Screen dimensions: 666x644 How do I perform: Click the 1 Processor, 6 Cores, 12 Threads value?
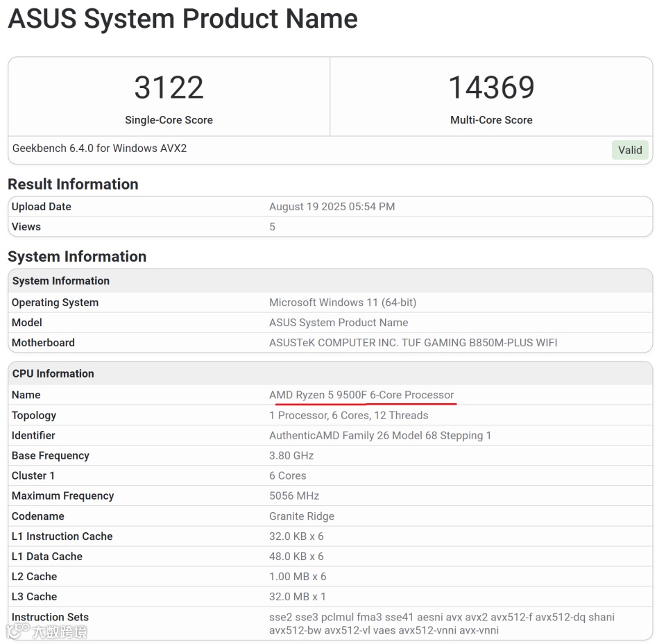pos(348,416)
